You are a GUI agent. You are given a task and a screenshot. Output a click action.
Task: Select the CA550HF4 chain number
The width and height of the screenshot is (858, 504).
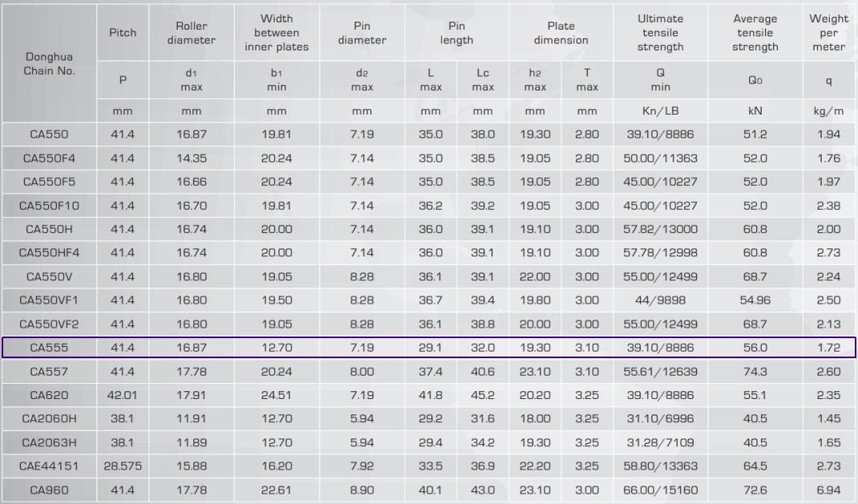49,253
